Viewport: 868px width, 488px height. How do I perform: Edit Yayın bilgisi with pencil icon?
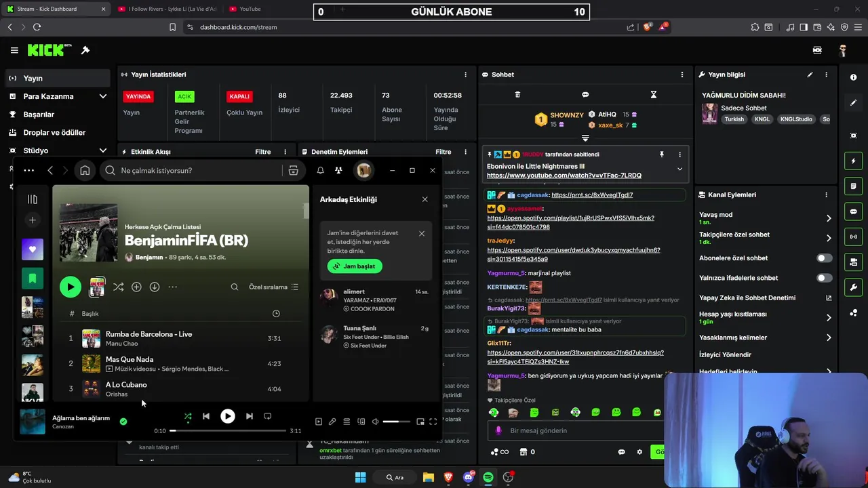coord(810,75)
